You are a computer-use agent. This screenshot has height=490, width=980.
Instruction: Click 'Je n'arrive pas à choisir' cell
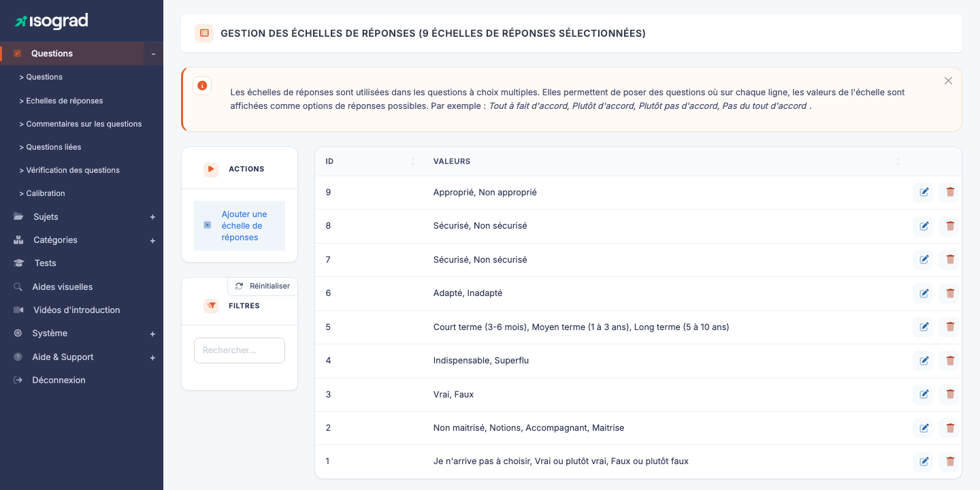pos(561,461)
